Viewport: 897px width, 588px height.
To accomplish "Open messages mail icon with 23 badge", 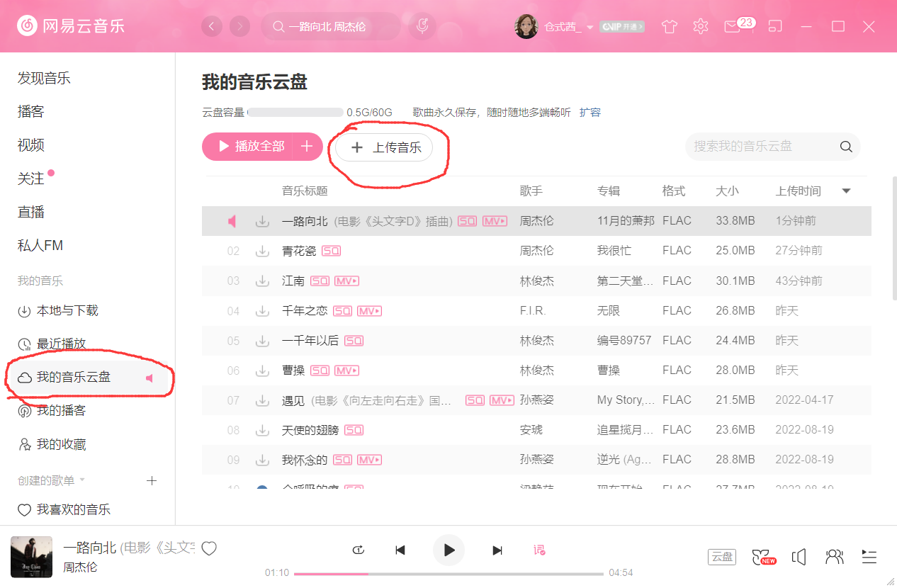I will (x=738, y=26).
